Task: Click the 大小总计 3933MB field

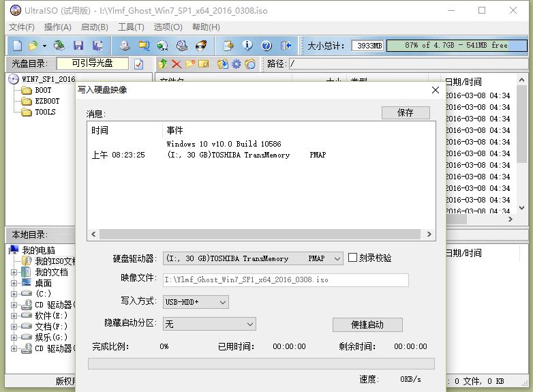Action: [368, 46]
